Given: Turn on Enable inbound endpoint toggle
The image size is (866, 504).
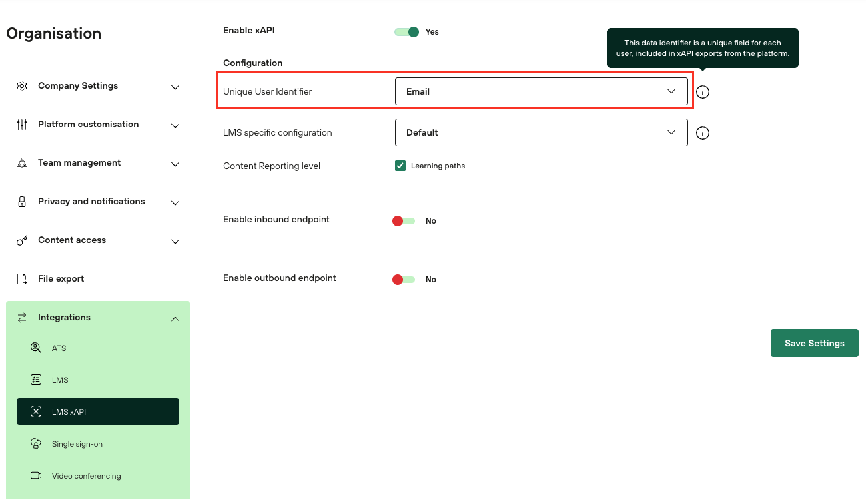Looking at the screenshot, I should tap(404, 221).
